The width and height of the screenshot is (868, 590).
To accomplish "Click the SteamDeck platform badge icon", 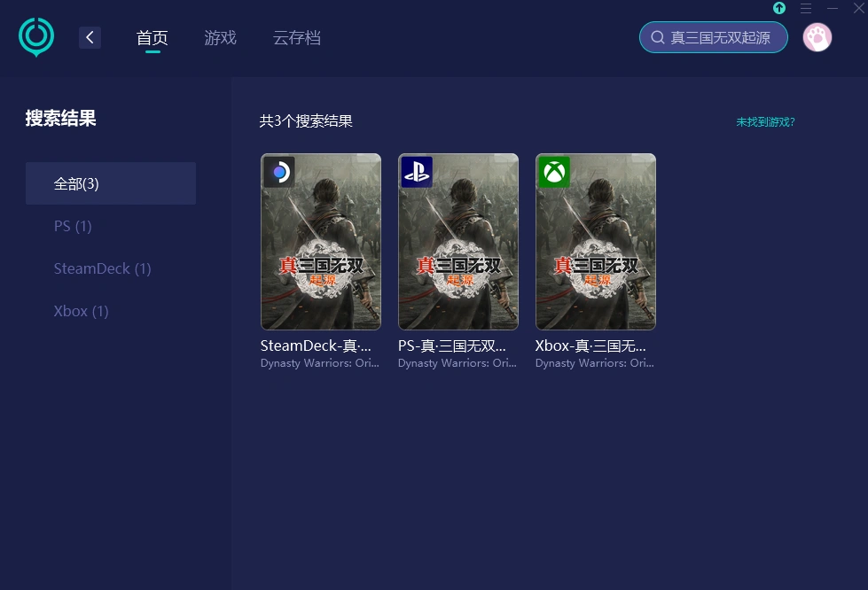I will pyautogui.click(x=279, y=172).
